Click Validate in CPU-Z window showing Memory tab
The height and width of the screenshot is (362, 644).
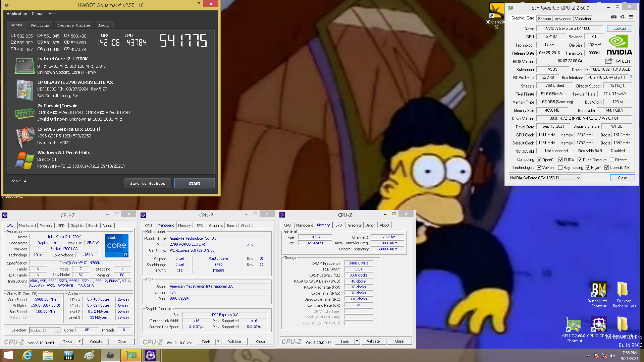[x=373, y=341]
